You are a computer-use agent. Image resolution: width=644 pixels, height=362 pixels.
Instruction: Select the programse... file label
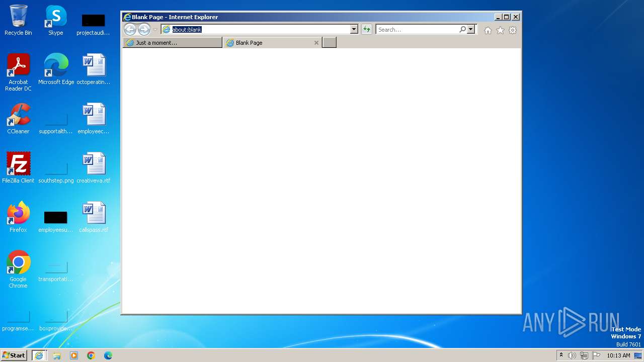[x=18, y=328]
